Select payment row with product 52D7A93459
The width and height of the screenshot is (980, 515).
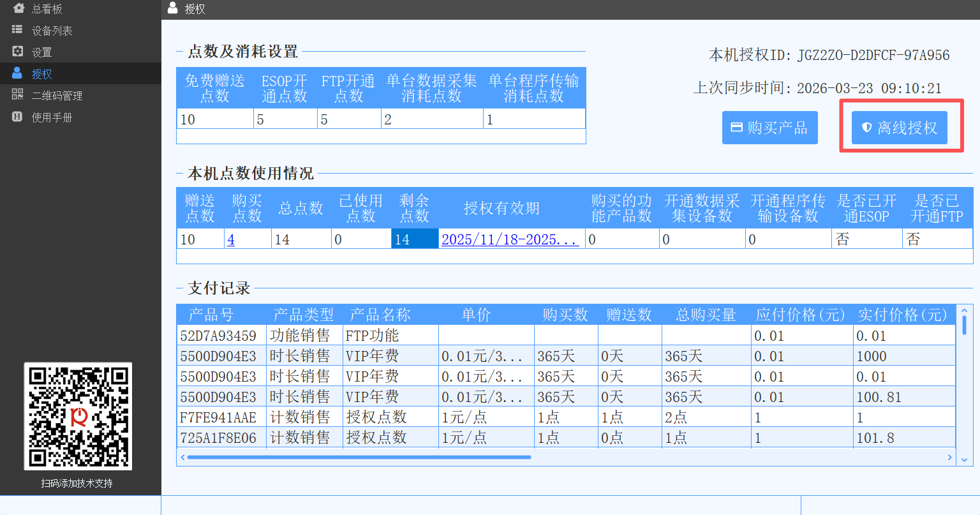218,336
